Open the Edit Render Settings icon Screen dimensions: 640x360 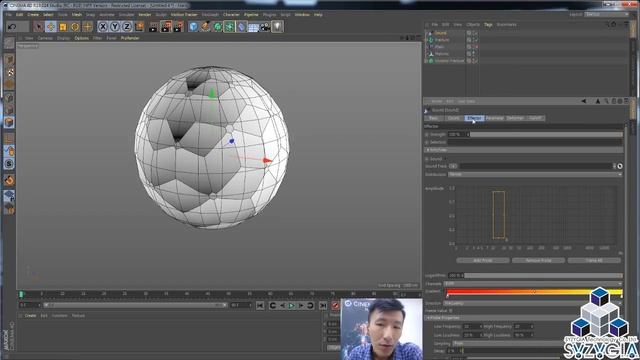(179, 27)
